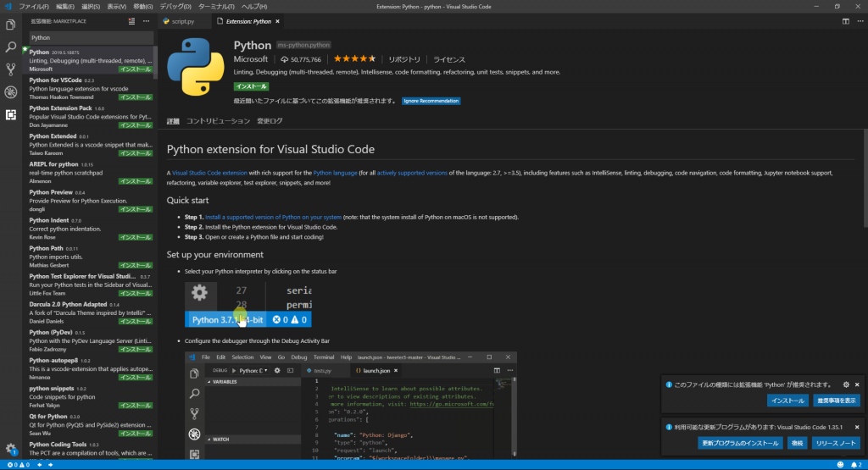Select Python Preview in extension list

point(90,201)
